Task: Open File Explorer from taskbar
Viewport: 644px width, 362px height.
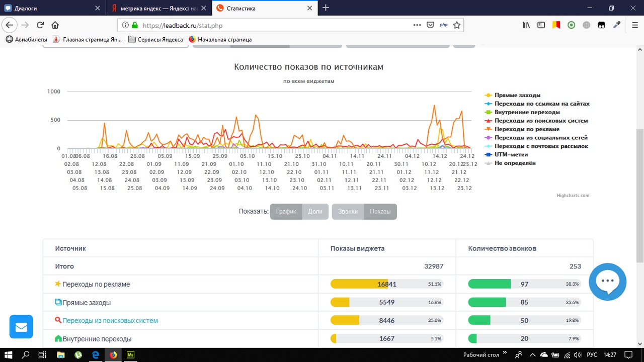Action: click(x=60, y=354)
